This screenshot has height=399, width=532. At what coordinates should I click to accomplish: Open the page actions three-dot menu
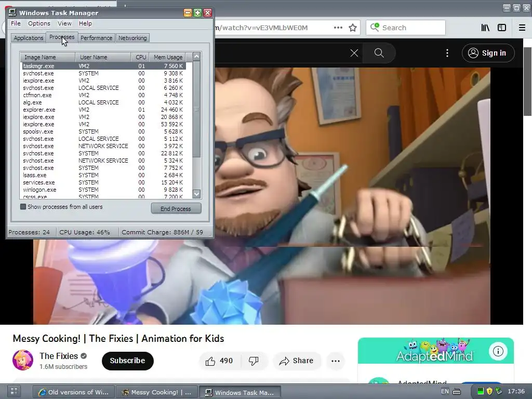[338, 28]
